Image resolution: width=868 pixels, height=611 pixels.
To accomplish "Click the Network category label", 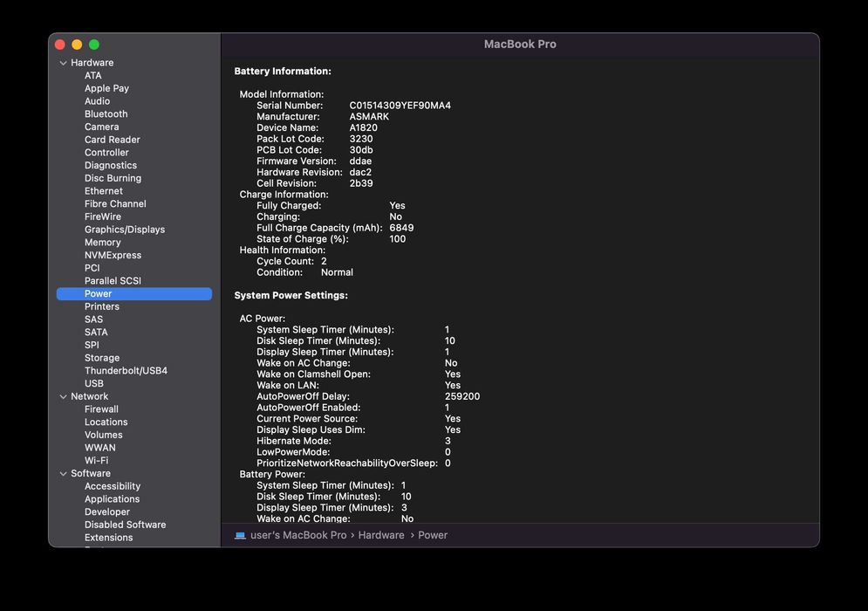I will pyautogui.click(x=90, y=396).
